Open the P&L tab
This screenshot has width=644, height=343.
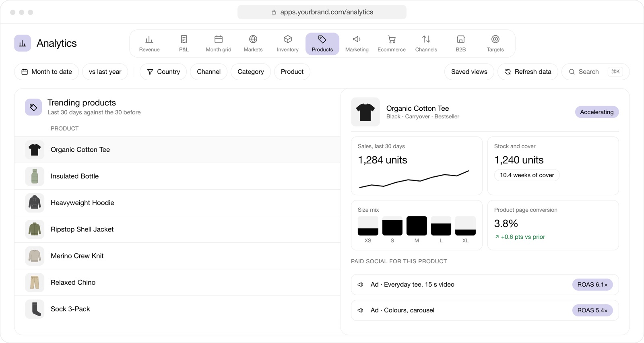pos(184,44)
